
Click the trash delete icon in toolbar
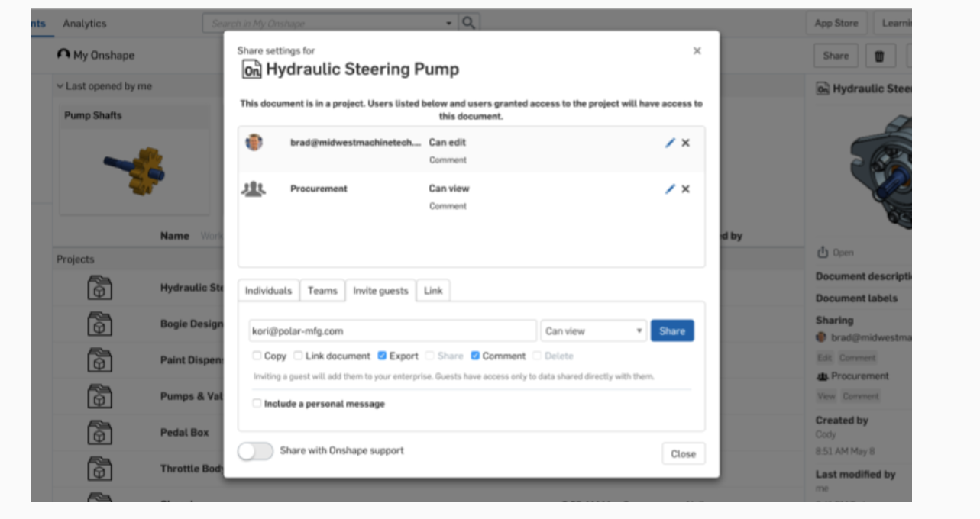pyautogui.click(x=879, y=56)
